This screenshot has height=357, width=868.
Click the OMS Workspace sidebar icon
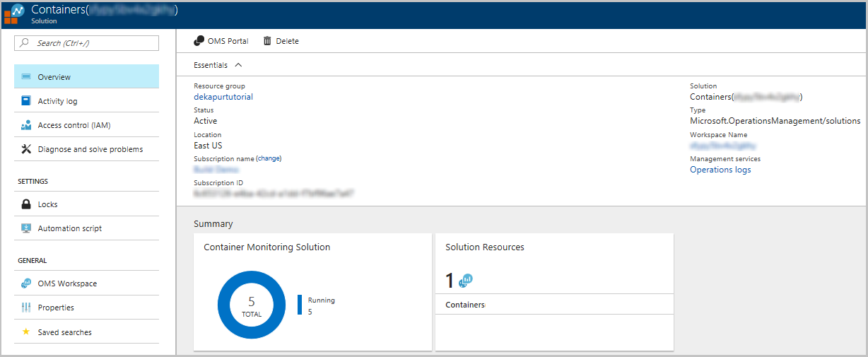[x=26, y=283]
